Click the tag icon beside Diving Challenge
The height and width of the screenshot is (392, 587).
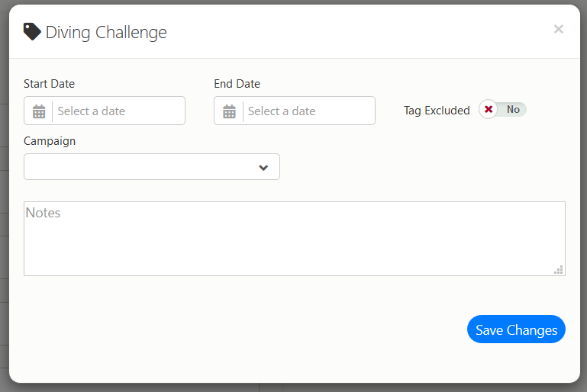[x=32, y=32]
